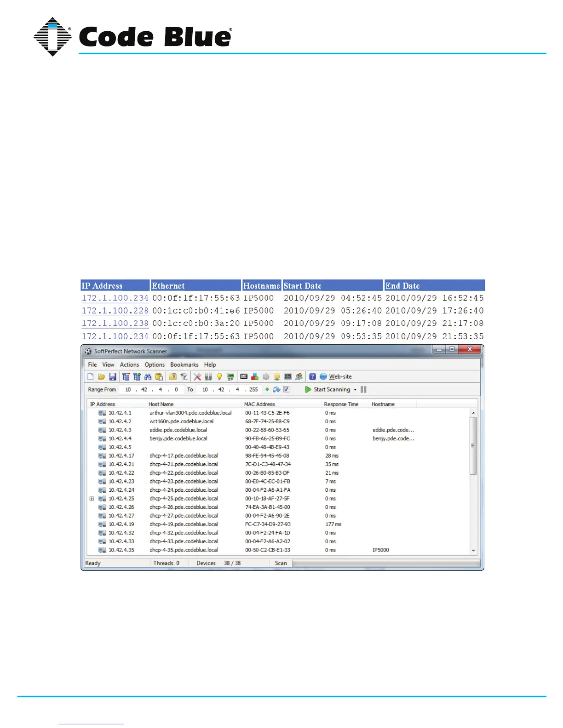Viewport: 563px width, 728px height.
Task: Open the Actions menu
Action: coord(129,364)
